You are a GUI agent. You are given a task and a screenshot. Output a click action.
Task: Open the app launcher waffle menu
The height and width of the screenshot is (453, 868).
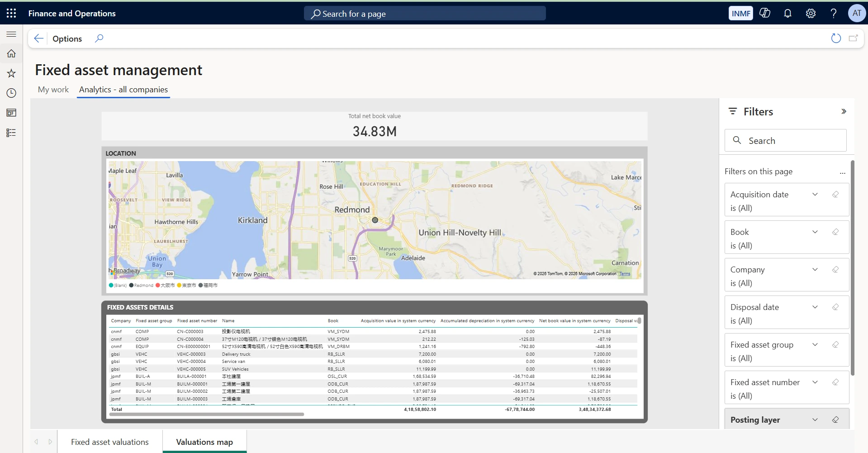point(11,13)
